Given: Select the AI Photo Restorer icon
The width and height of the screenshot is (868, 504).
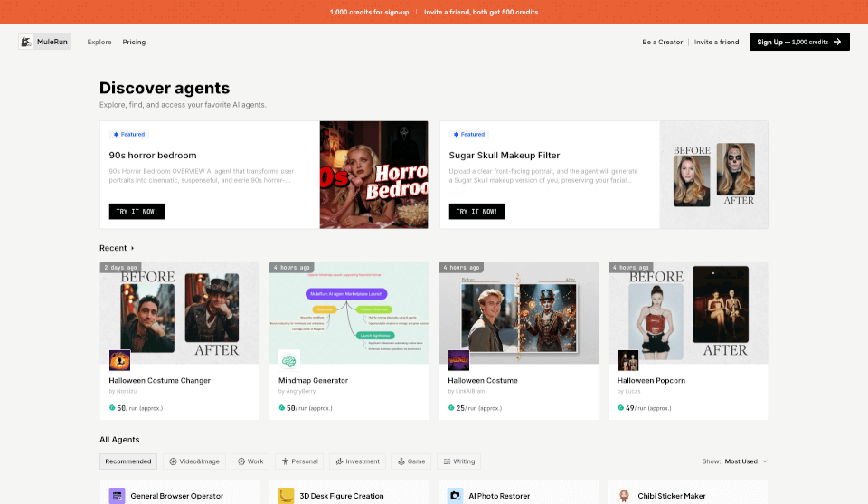Looking at the screenshot, I should pyautogui.click(x=455, y=496).
